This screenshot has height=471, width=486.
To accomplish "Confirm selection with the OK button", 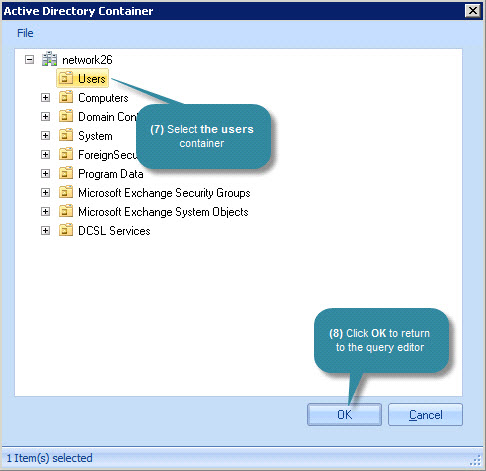I will pyautogui.click(x=344, y=415).
